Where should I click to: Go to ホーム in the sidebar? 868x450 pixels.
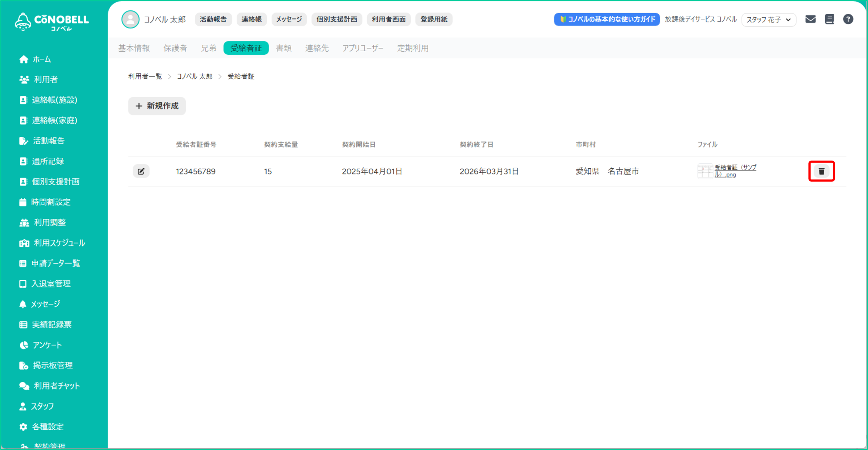41,59
